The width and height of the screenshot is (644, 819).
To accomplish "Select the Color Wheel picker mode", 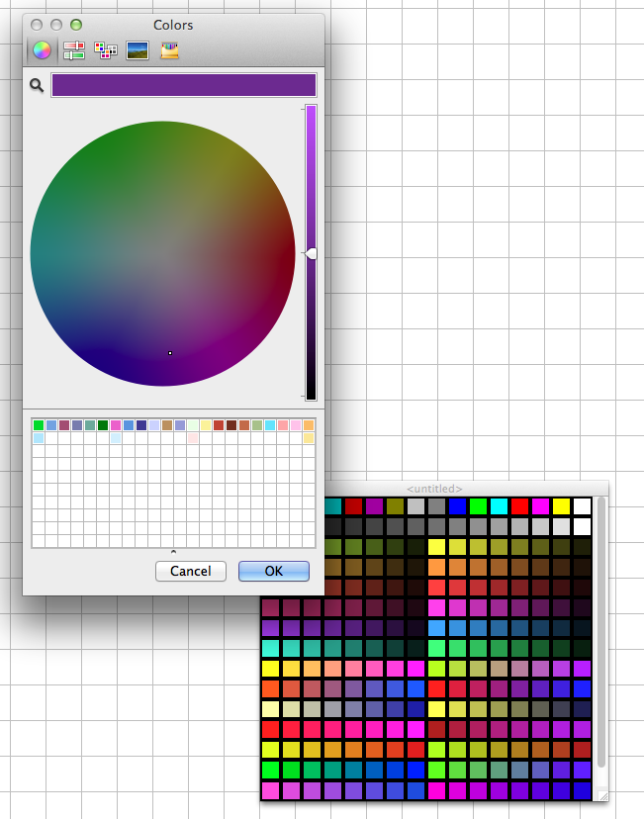I will pos(42,49).
